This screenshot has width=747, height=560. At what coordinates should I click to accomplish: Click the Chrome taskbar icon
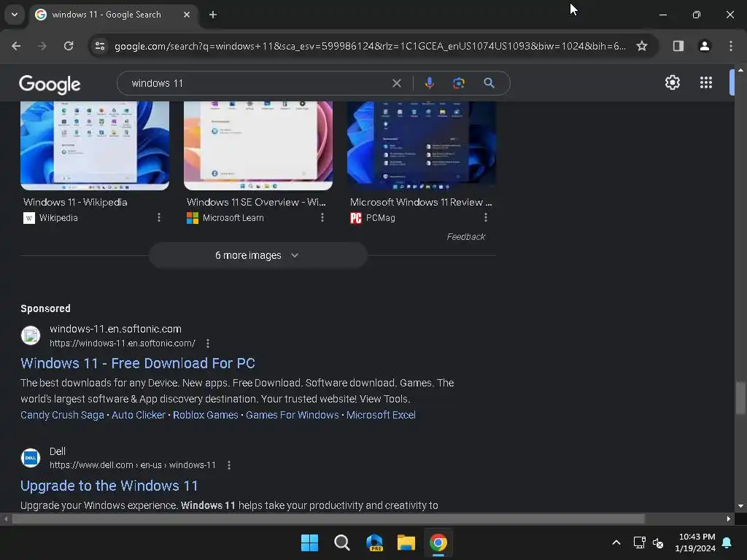(438, 542)
